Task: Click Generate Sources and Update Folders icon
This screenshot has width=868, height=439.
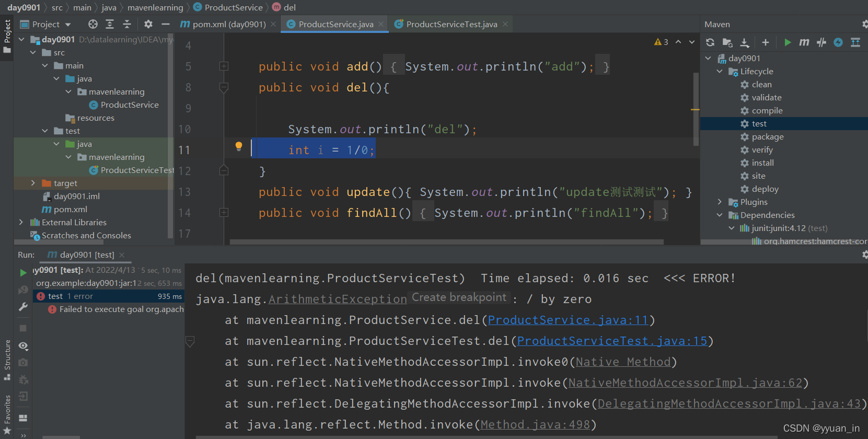Action: (727, 42)
